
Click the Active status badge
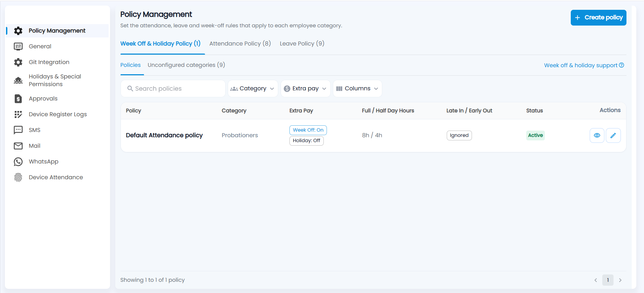pos(535,135)
